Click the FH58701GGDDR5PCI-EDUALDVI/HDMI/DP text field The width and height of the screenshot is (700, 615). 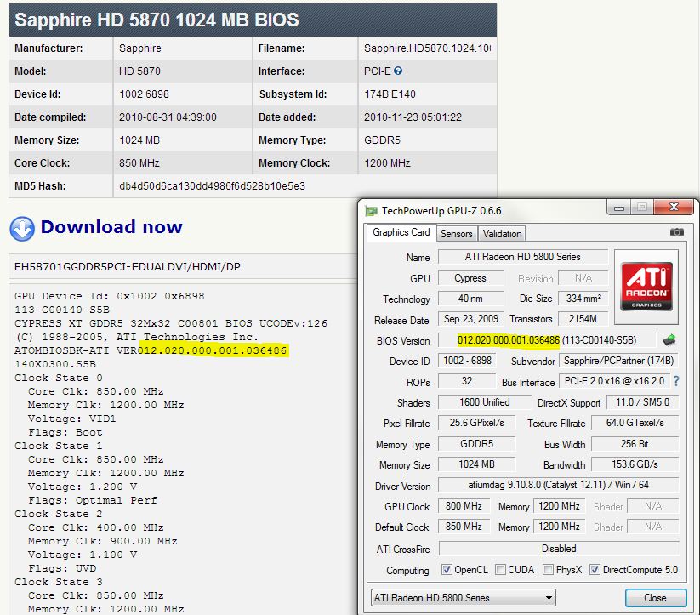(183, 266)
